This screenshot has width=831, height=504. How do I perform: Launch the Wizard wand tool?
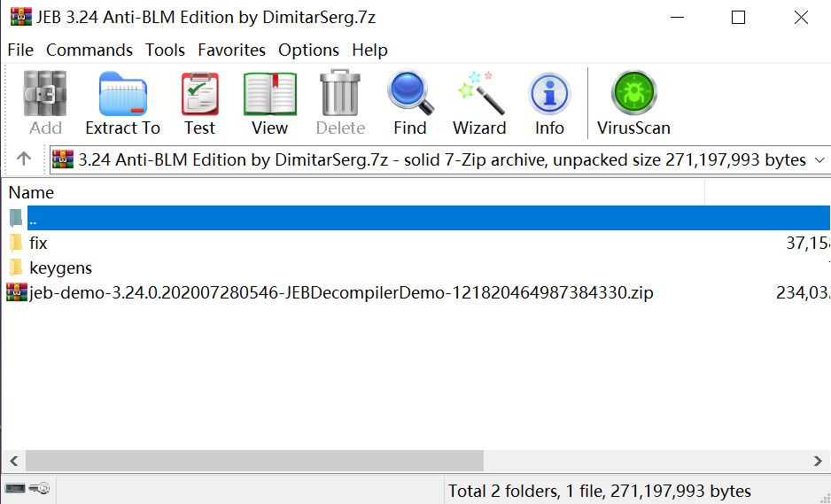pos(481,93)
